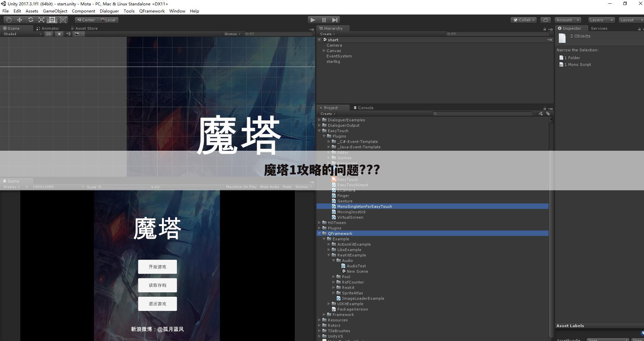Step one frame forward
The image size is (644, 341).
[x=335, y=20]
